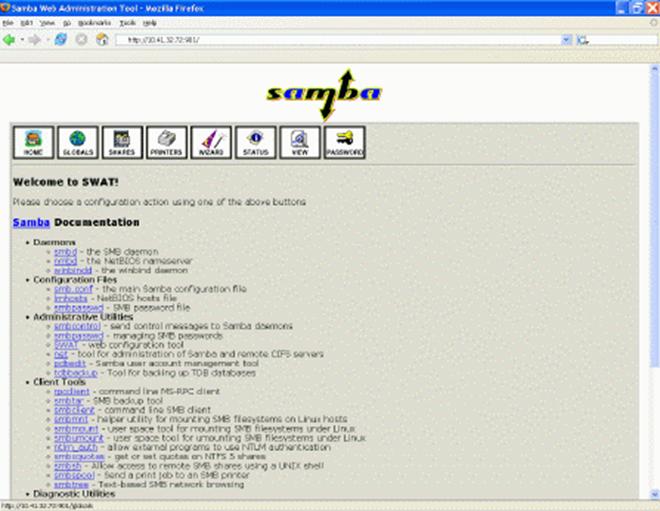Click the scrollbar down arrow
Screen dimensions: 660x511
pos(655,494)
